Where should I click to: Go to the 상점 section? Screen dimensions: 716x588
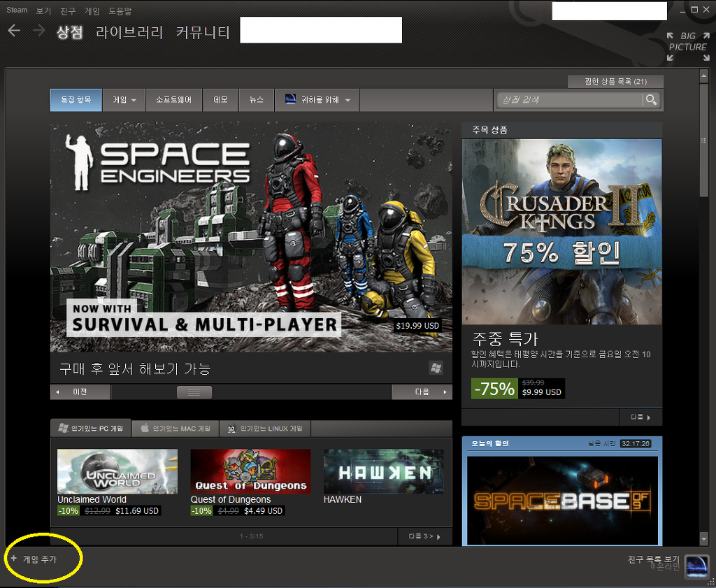70,32
